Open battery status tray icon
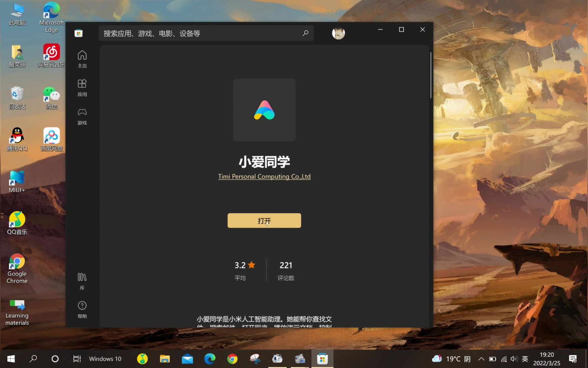This screenshot has height=368, width=588. pyautogui.click(x=492, y=359)
